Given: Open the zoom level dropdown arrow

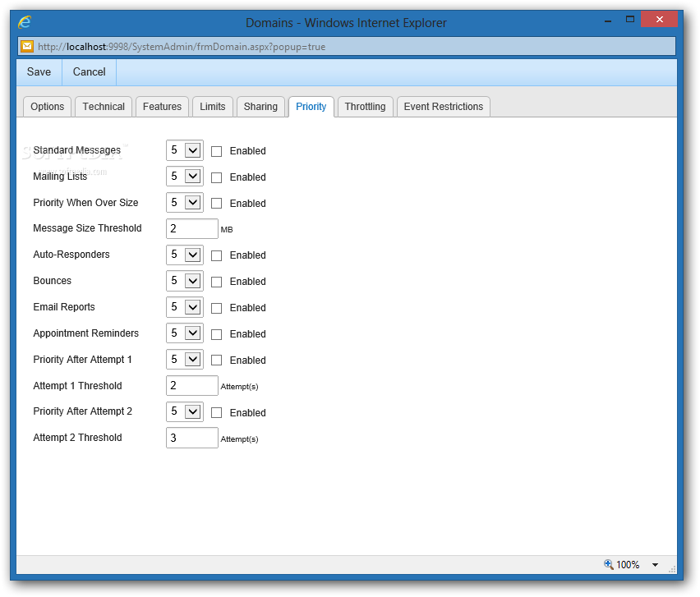Looking at the screenshot, I should [655, 565].
